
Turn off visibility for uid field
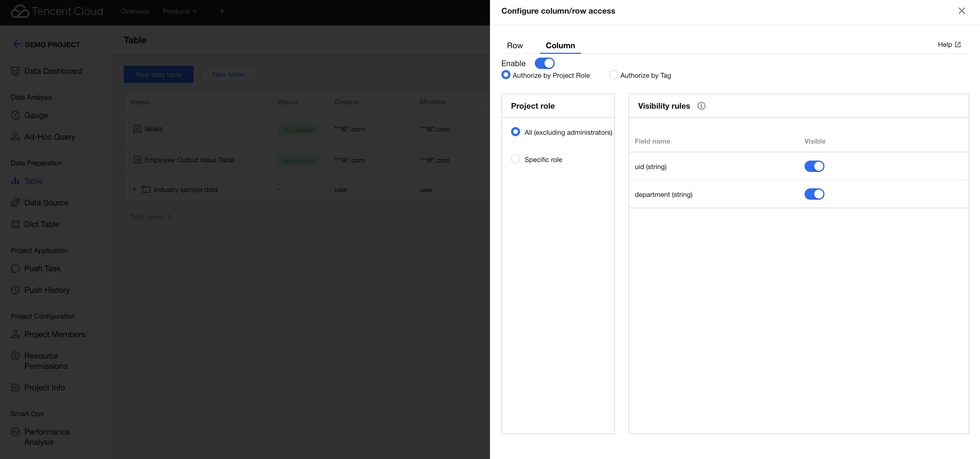click(814, 166)
